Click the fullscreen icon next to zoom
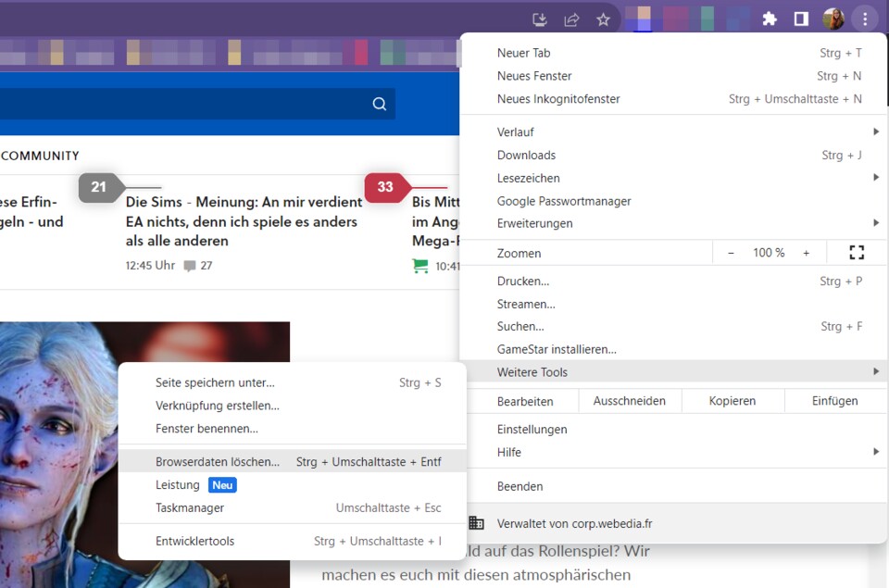889x588 pixels. 857,253
